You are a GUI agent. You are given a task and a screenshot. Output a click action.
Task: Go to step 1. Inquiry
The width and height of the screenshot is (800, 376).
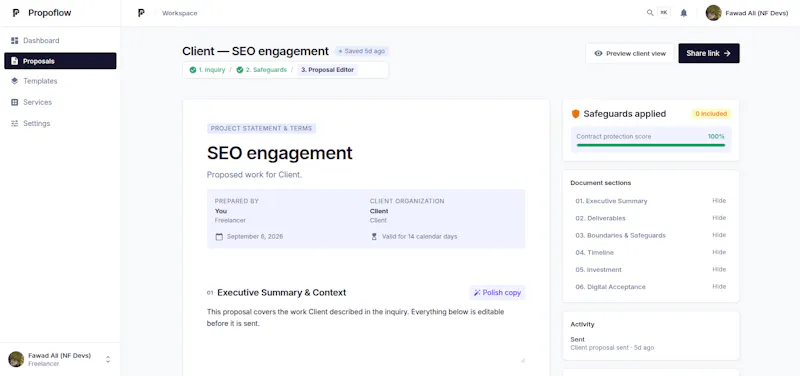(207, 70)
